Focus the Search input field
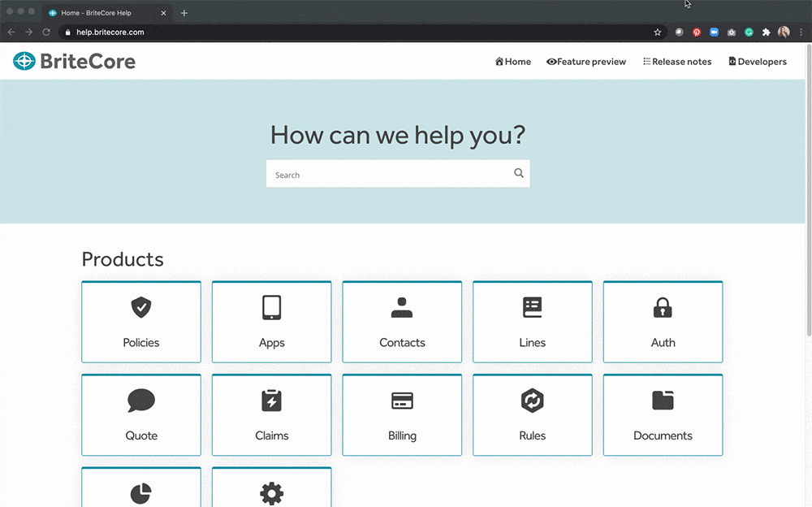The height and width of the screenshot is (507, 812). pyautogui.click(x=398, y=174)
